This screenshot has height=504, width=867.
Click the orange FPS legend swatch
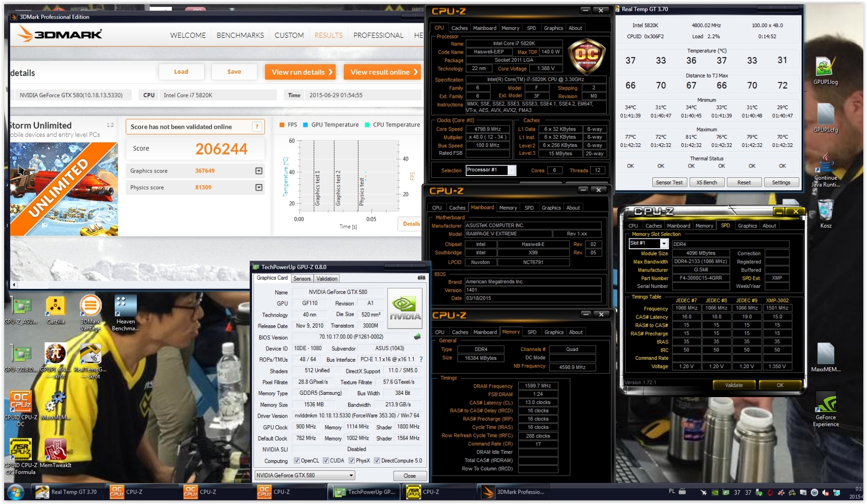(282, 125)
